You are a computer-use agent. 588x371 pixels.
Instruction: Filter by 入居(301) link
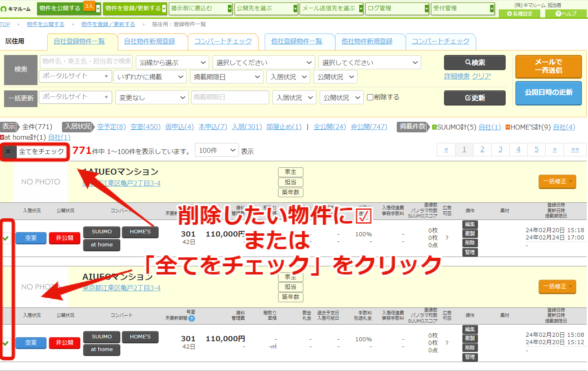(x=247, y=127)
